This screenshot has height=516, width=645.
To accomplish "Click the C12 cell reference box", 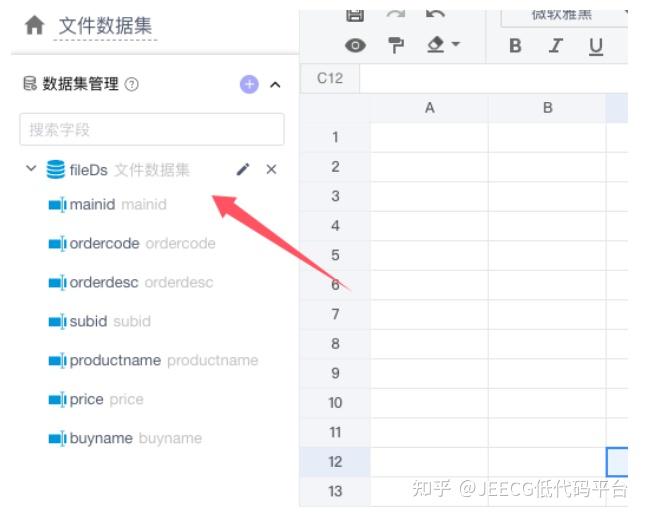I will [330, 78].
